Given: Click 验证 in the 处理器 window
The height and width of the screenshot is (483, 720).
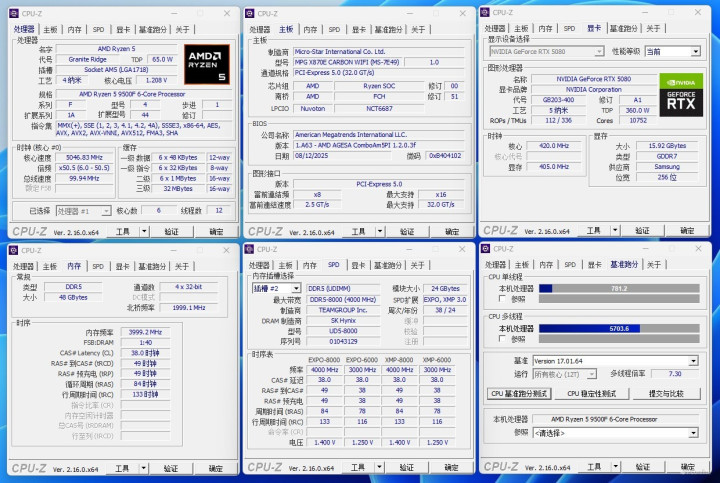Looking at the screenshot, I should pyautogui.click(x=171, y=231).
